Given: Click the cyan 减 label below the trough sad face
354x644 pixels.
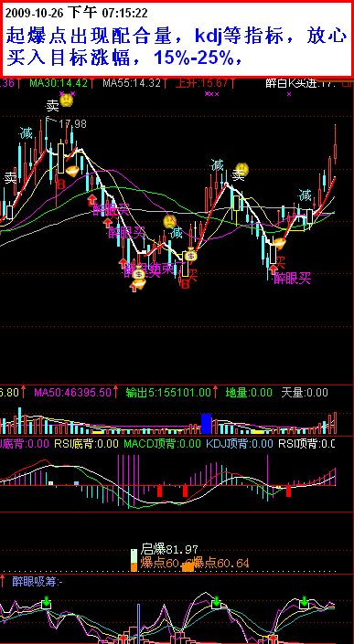Looking at the screenshot, I should pos(176,233).
